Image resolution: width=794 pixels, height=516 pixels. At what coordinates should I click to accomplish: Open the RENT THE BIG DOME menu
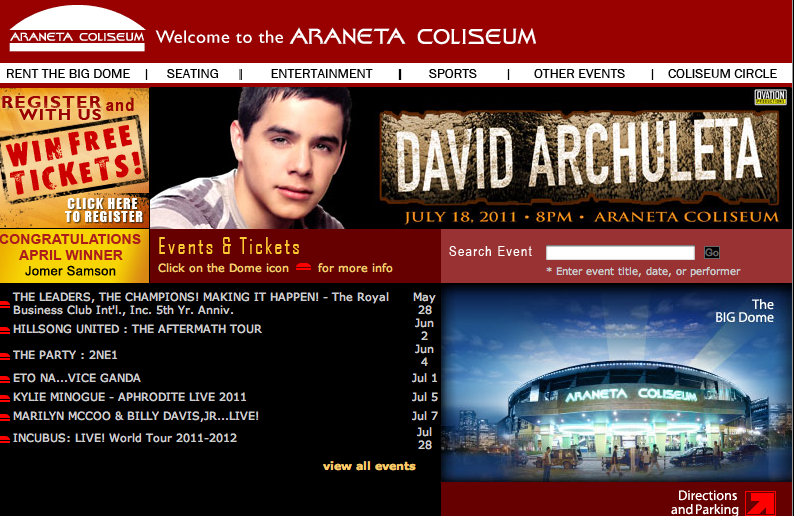68,74
